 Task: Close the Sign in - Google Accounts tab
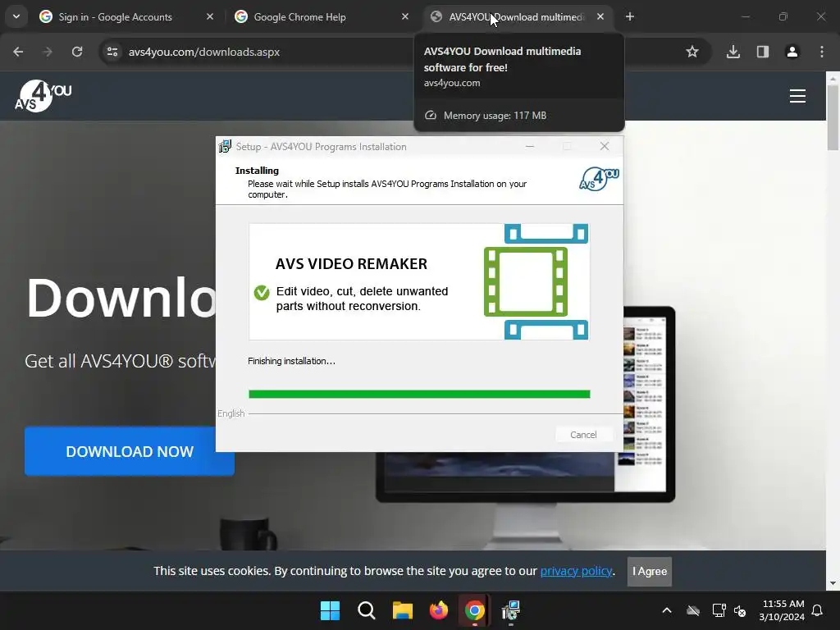[210, 16]
